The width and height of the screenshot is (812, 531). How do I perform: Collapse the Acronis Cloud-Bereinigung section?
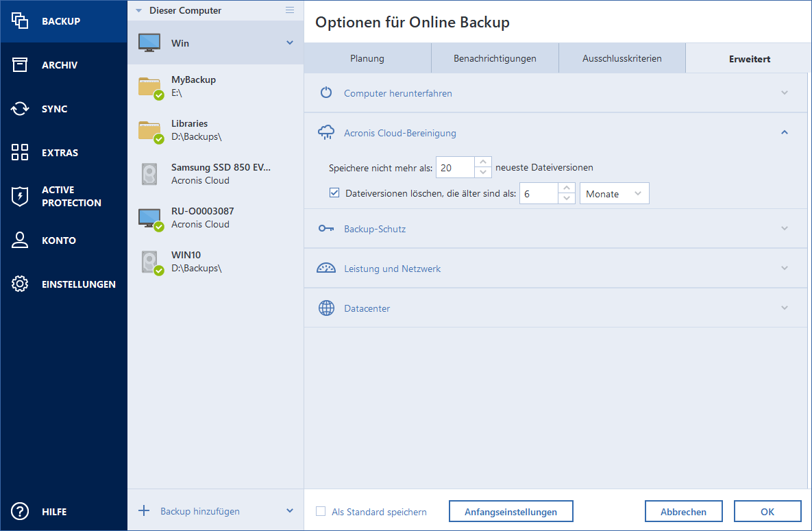[785, 133]
